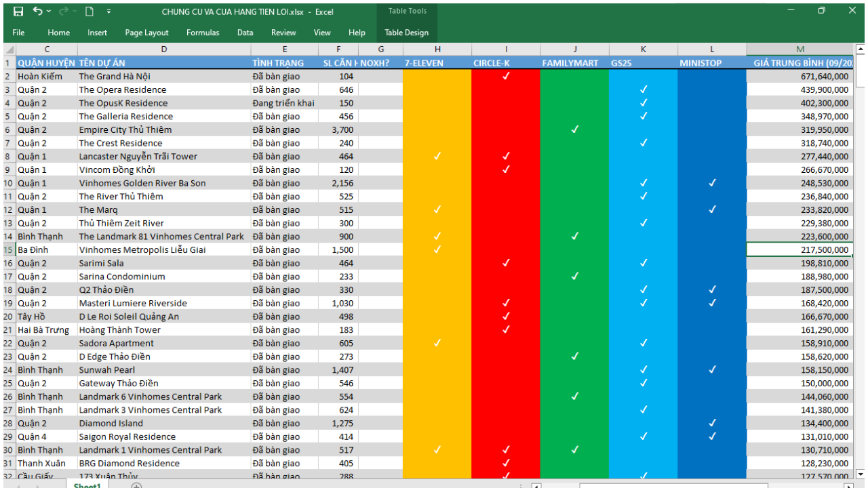Screen dimensions: 868x488
Task: Select row 8 header
Action: (x=8, y=156)
